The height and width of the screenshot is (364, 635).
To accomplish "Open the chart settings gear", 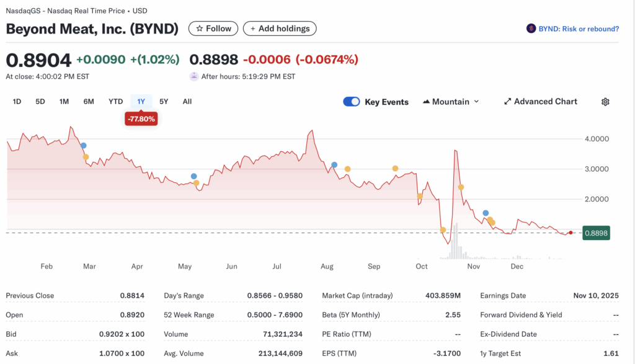I will click(x=605, y=101).
